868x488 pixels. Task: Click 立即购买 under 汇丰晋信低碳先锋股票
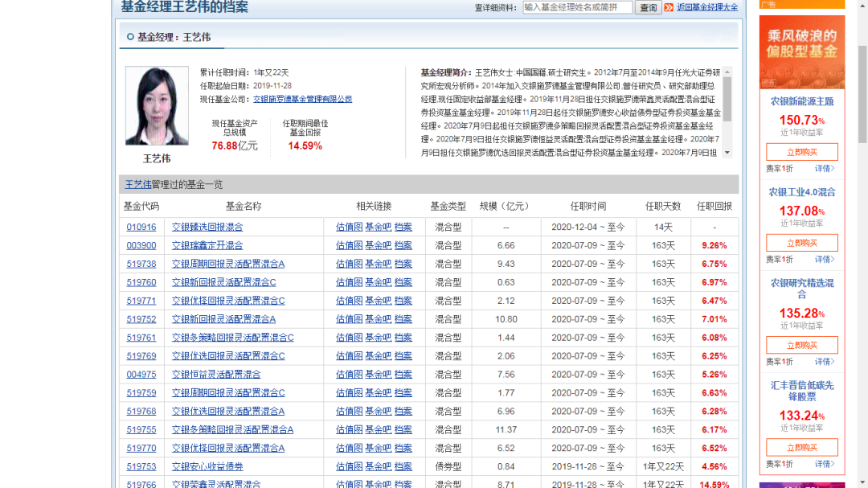coord(802,447)
